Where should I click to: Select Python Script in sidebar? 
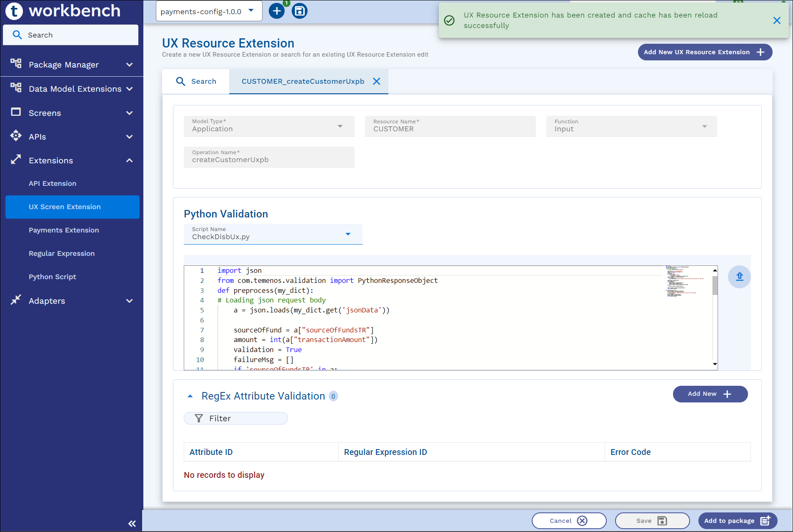pyautogui.click(x=53, y=277)
